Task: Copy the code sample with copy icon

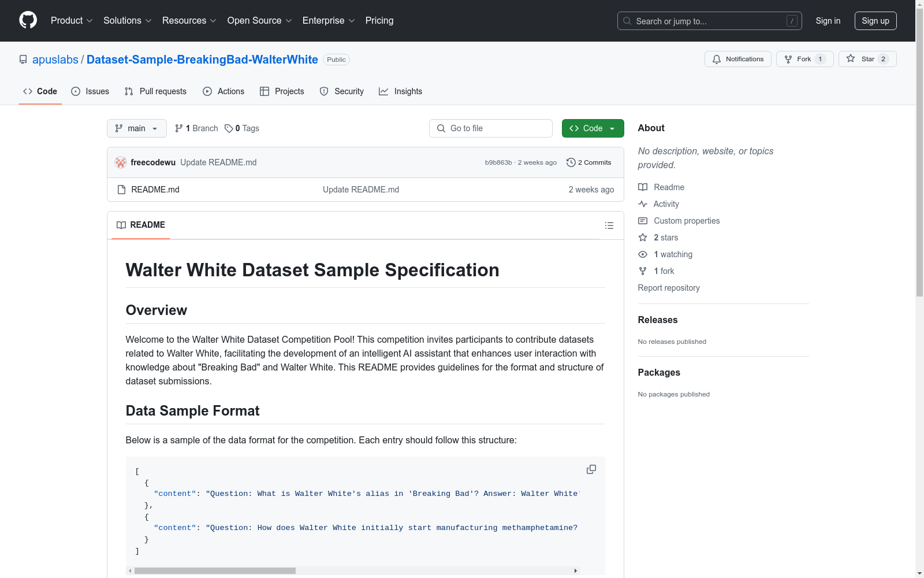Action: click(591, 469)
